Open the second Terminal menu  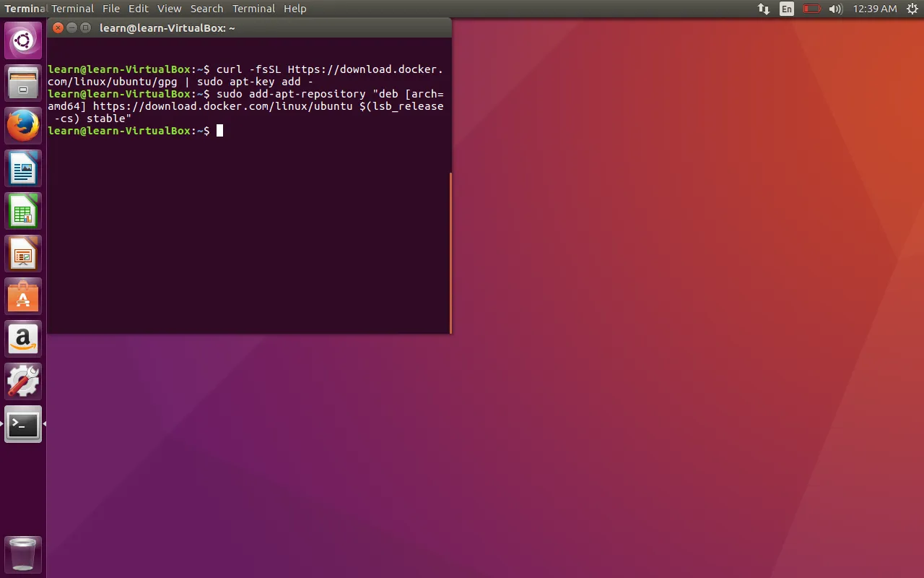tap(253, 9)
